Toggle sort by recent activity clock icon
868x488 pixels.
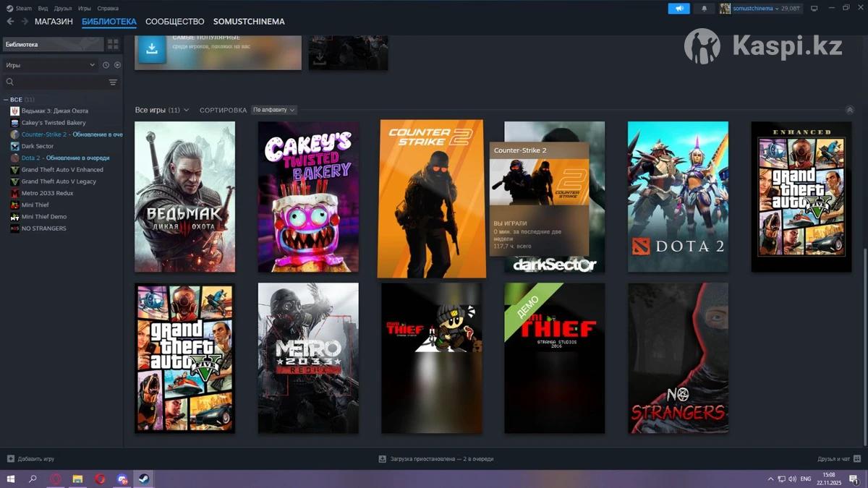(x=106, y=65)
